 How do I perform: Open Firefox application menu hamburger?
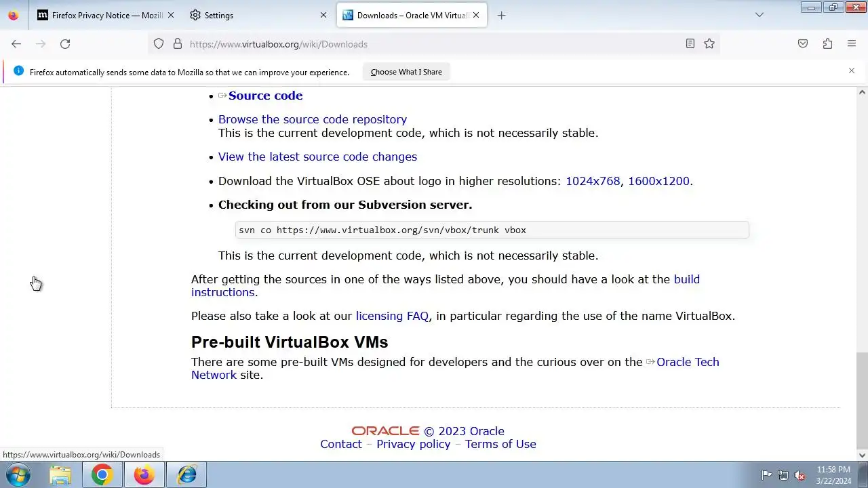coord(852,44)
